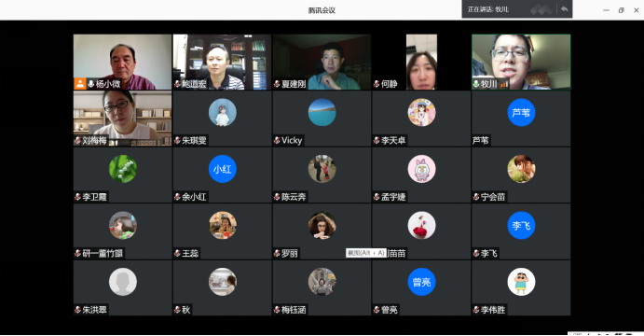The image size is (644, 336).
Task: Click muted mic icon beside 曾亮
Action: [x=377, y=309]
